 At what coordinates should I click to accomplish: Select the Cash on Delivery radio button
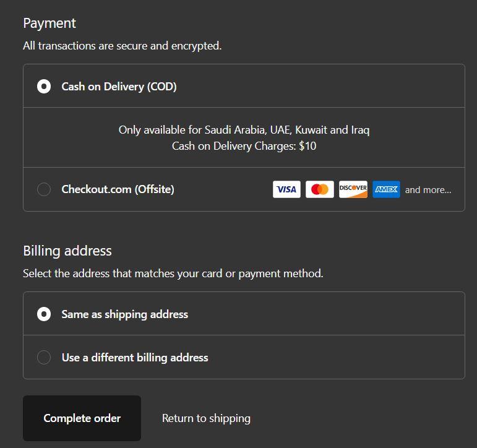pyautogui.click(x=44, y=87)
